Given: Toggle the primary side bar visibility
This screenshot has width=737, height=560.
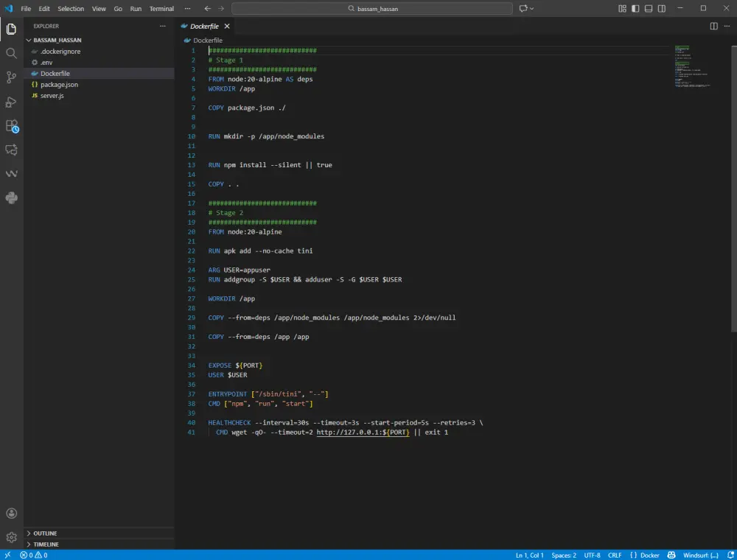Looking at the screenshot, I should pos(635,9).
